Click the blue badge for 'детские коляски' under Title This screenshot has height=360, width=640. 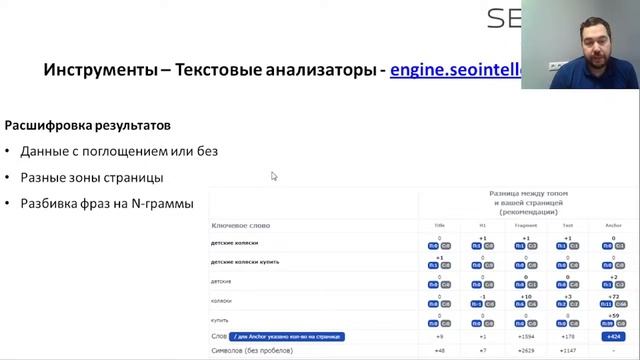click(433, 246)
